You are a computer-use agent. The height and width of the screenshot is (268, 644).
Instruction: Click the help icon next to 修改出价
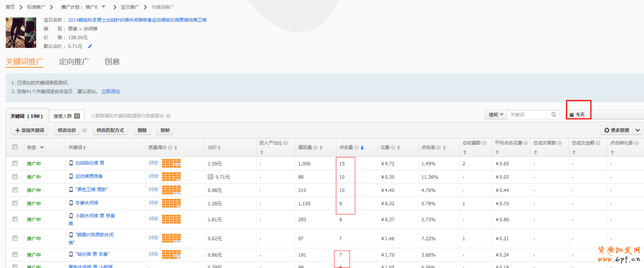(x=85, y=130)
